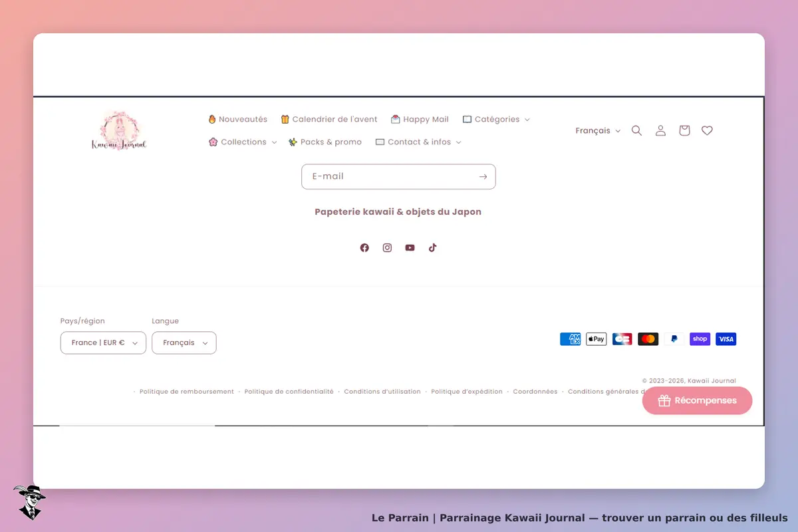The image size is (798, 532).
Task: Open the France | EUR € country dropdown
Action: point(103,343)
